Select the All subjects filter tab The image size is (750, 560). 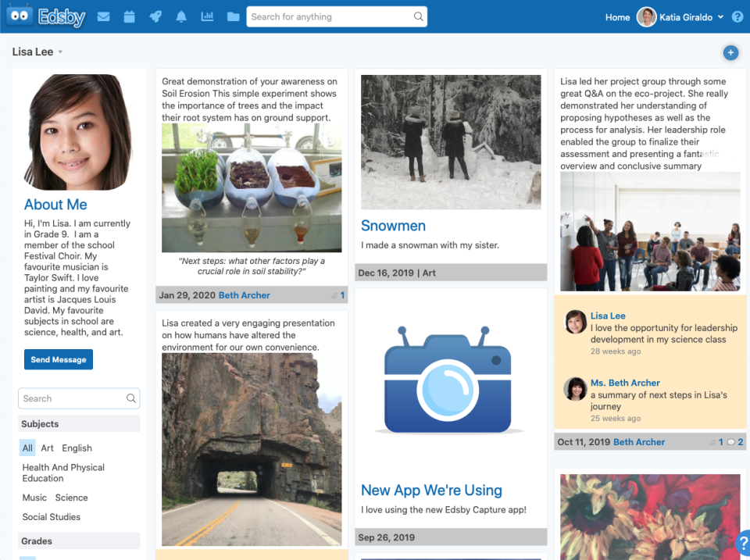[27, 448]
